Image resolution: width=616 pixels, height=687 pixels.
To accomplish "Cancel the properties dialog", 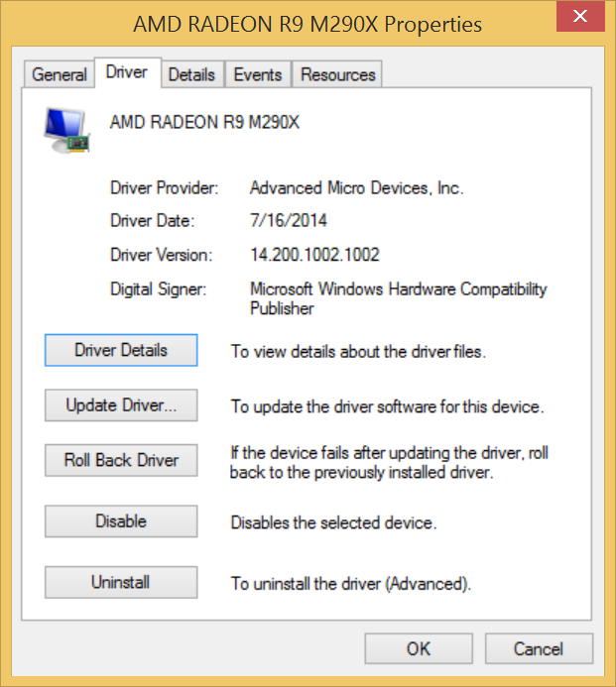I will click(x=539, y=649).
